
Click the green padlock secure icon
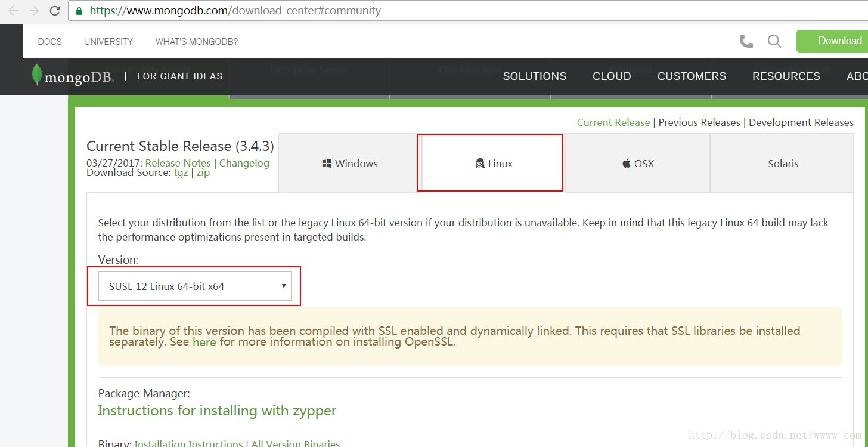point(80,11)
